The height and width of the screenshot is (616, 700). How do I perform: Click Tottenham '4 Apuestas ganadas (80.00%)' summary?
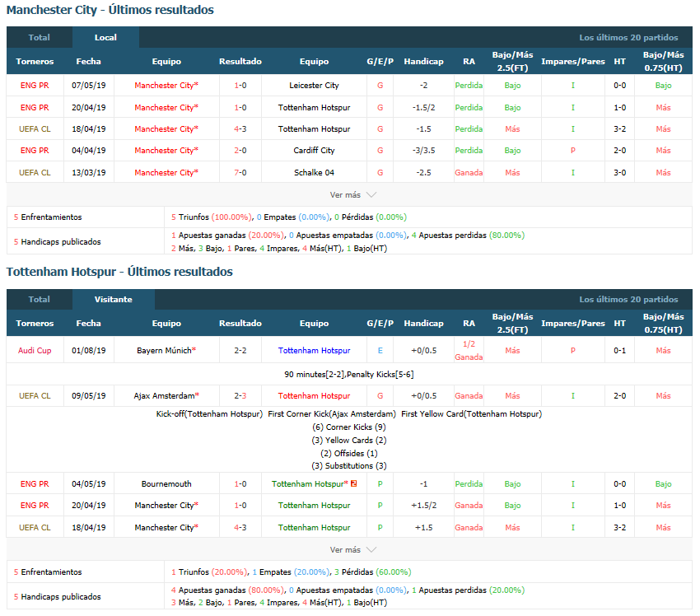[x=227, y=590]
